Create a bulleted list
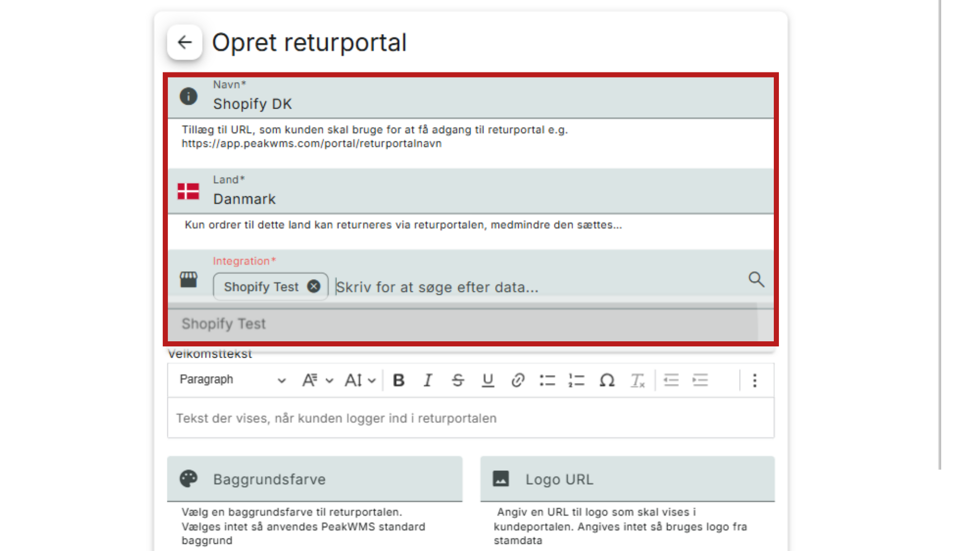The image size is (980, 551). coord(547,380)
